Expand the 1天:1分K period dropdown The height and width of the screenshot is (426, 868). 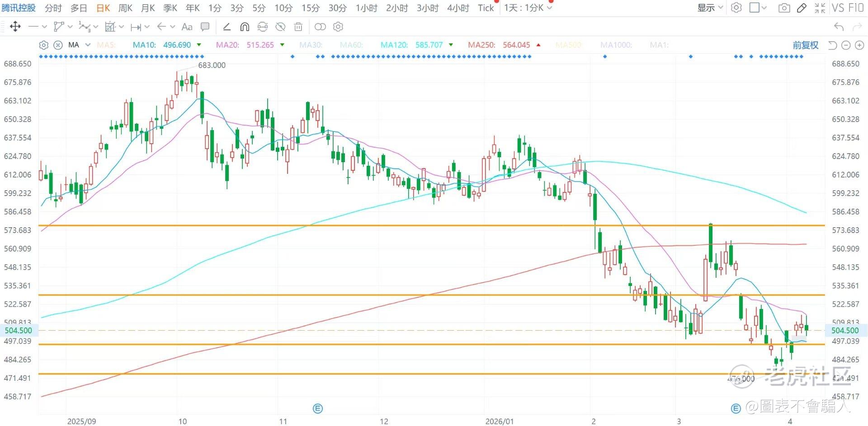pyautogui.click(x=528, y=8)
